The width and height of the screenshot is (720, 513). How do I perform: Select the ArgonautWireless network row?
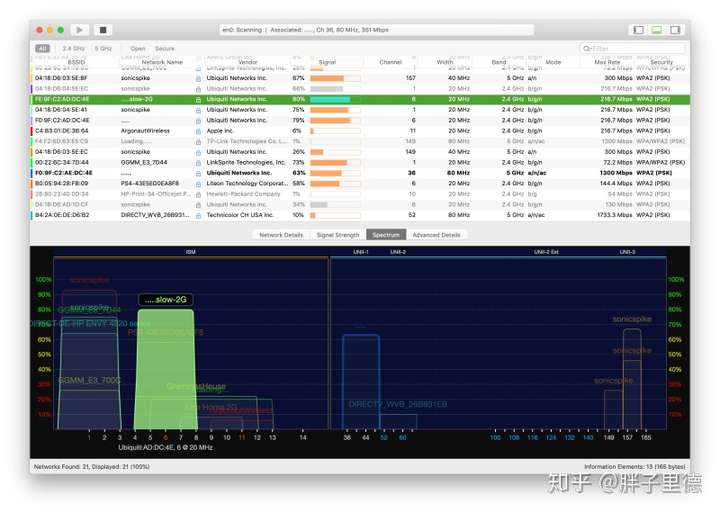point(360,131)
